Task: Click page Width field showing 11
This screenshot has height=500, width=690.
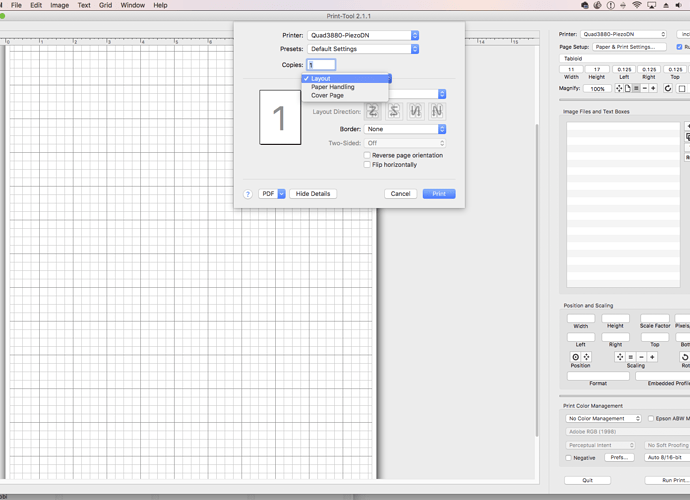Action: click(571, 69)
